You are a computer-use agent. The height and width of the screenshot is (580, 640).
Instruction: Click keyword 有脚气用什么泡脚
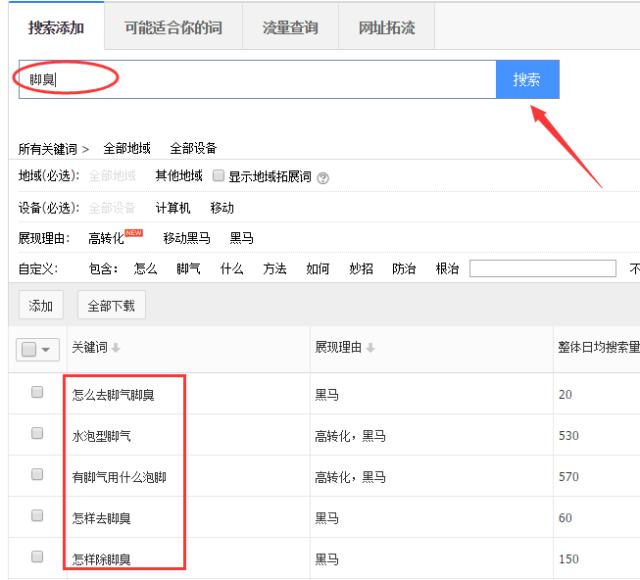point(119,477)
